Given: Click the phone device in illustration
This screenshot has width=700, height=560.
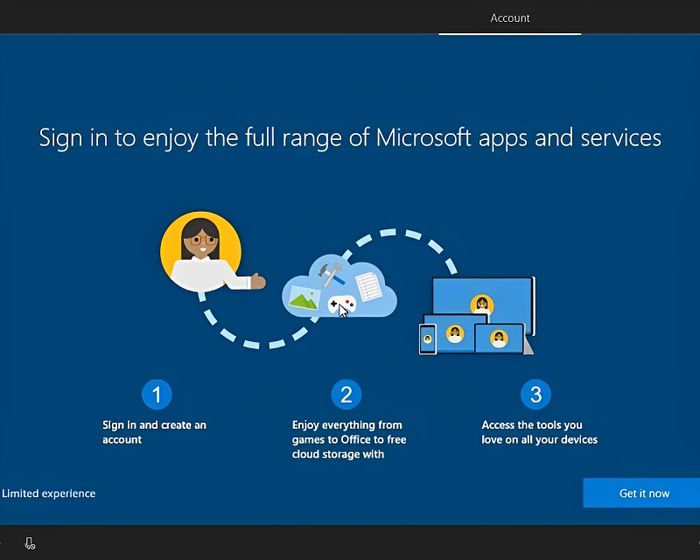Looking at the screenshot, I should 427,339.
